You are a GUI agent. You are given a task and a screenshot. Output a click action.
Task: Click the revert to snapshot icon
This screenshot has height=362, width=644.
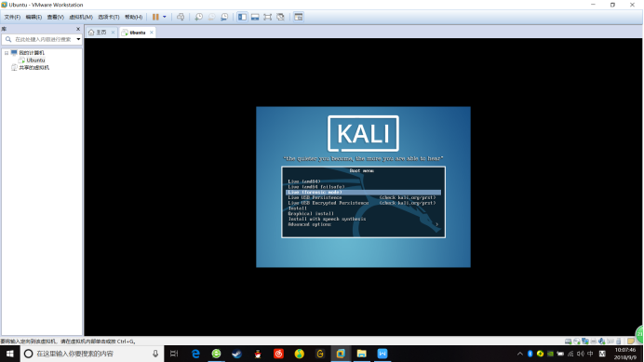click(x=211, y=17)
